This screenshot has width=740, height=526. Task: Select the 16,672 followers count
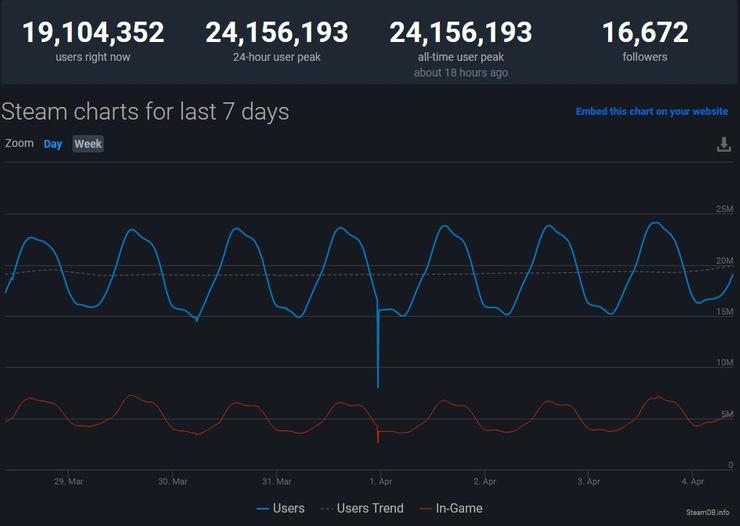tap(645, 33)
